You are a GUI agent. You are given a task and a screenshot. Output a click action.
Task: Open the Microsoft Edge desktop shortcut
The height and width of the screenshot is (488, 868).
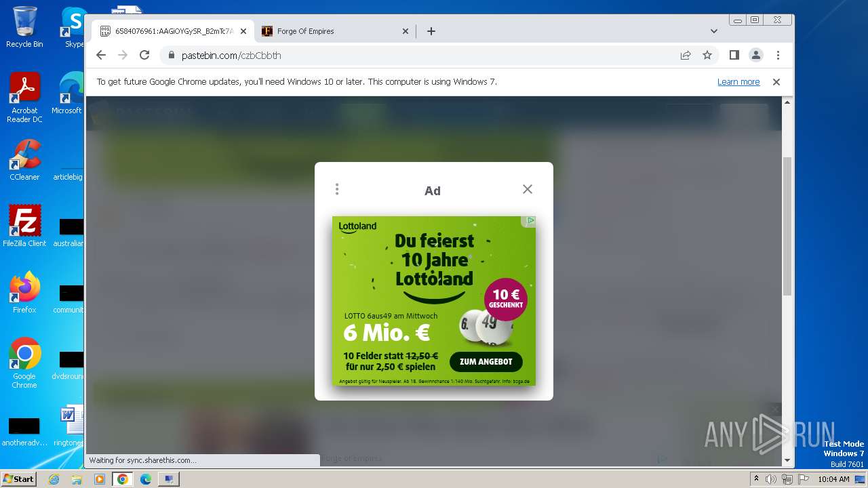[68, 94]
